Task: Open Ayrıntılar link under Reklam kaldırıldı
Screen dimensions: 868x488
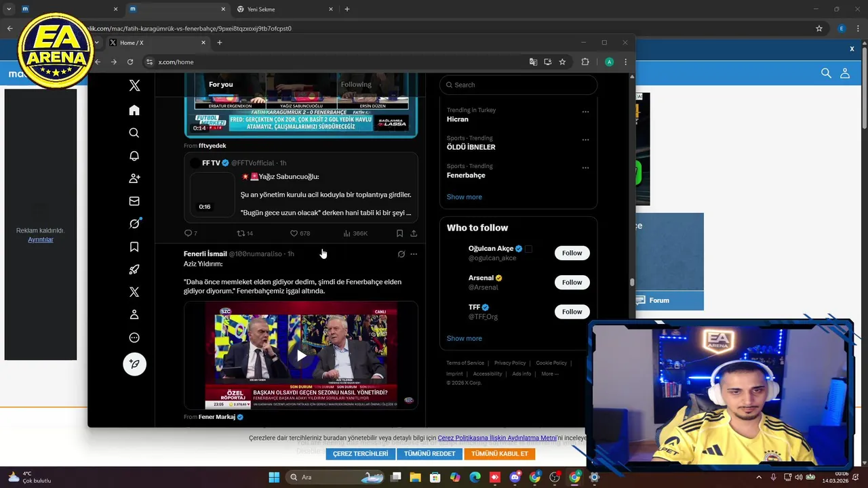Action: [x=40, y=240]
